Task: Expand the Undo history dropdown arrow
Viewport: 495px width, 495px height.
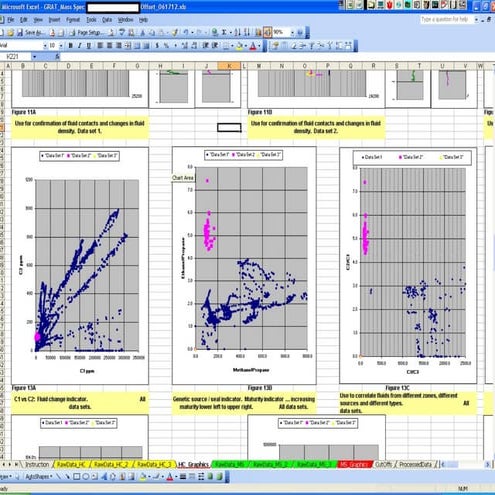Action: point(193,32)
